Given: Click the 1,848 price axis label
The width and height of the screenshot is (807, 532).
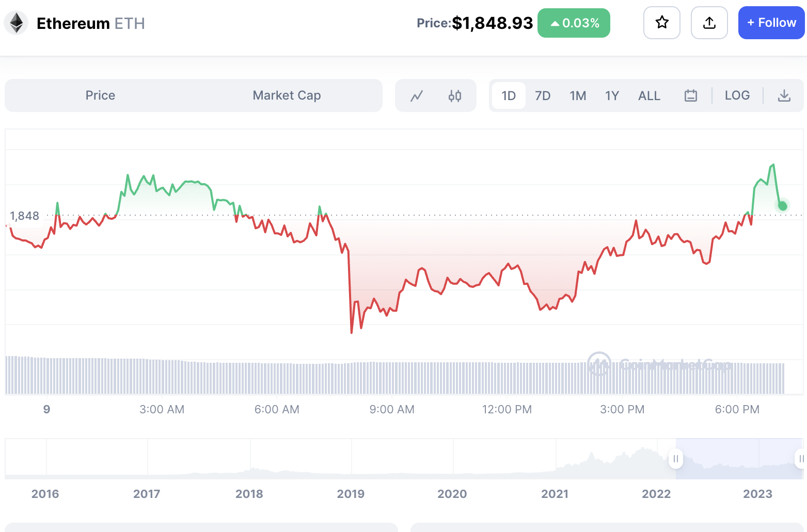Looking at the screenshot, I should pos(25,216).
